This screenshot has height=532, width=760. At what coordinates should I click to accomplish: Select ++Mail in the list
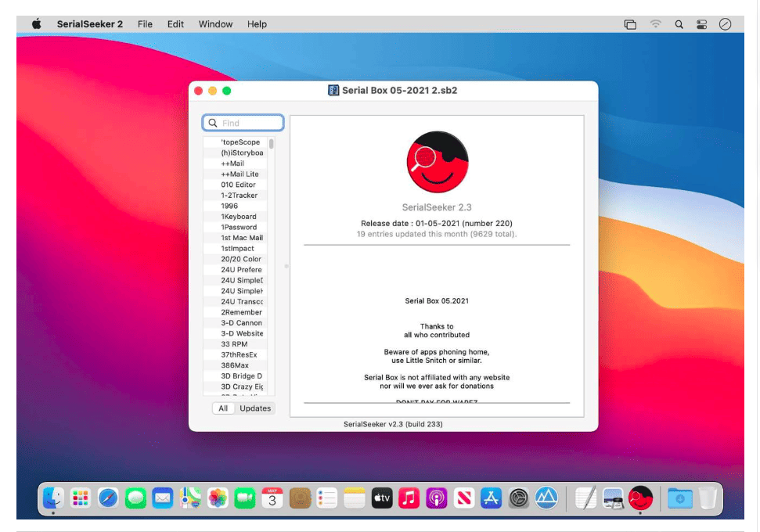[235, 164]
